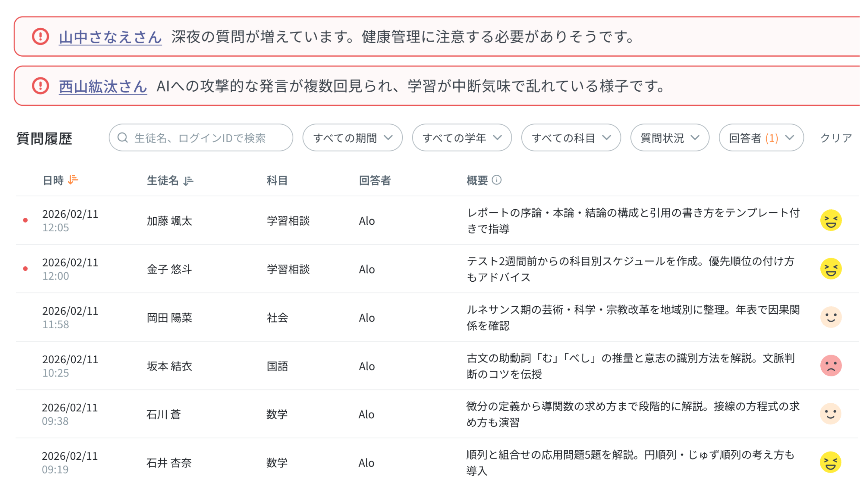Image resolution: width=868 pixels, height=488 pixels.
Task: Open 山中さなえさん's student profile link
Action: [x=109, y=38]
